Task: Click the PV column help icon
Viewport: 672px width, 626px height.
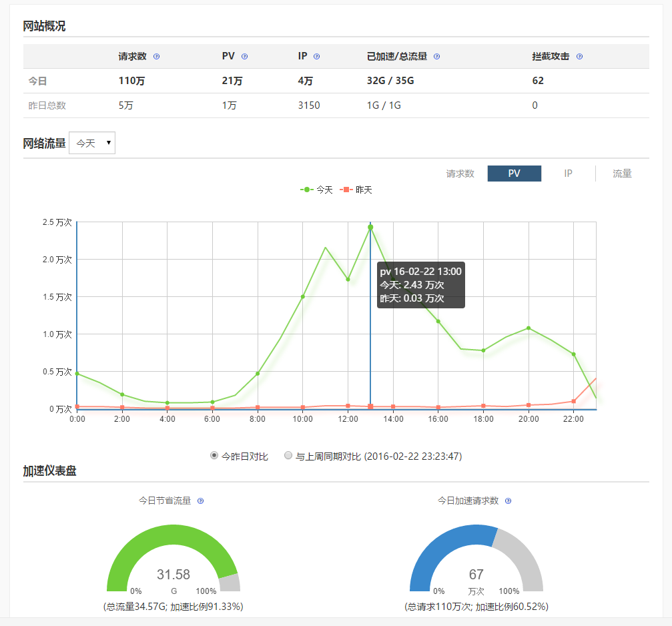Action: (x=244, y=57)
